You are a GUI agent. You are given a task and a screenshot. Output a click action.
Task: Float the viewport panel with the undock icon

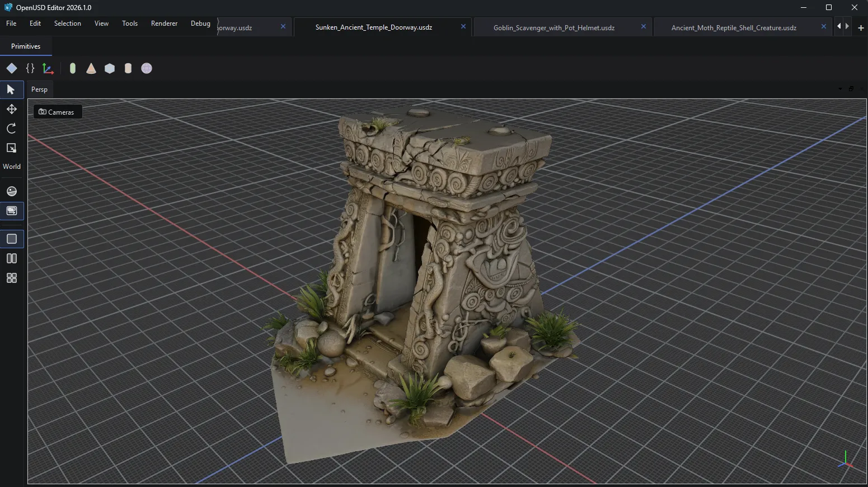[851, 89]
